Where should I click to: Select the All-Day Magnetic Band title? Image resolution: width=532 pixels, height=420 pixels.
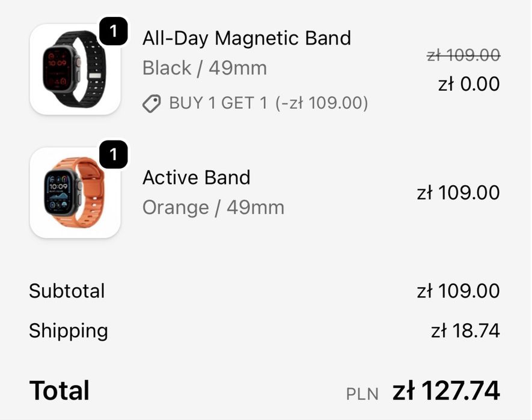point(246,38)
